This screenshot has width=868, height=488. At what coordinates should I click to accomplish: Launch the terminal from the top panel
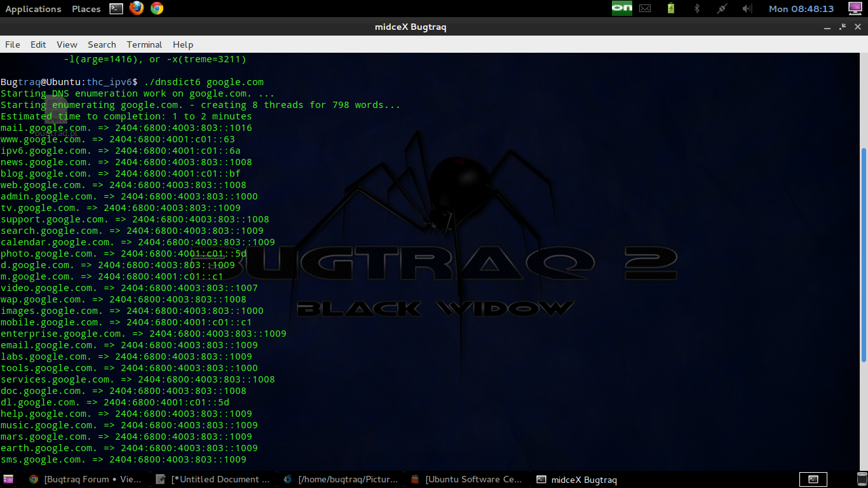coord(116,8)
